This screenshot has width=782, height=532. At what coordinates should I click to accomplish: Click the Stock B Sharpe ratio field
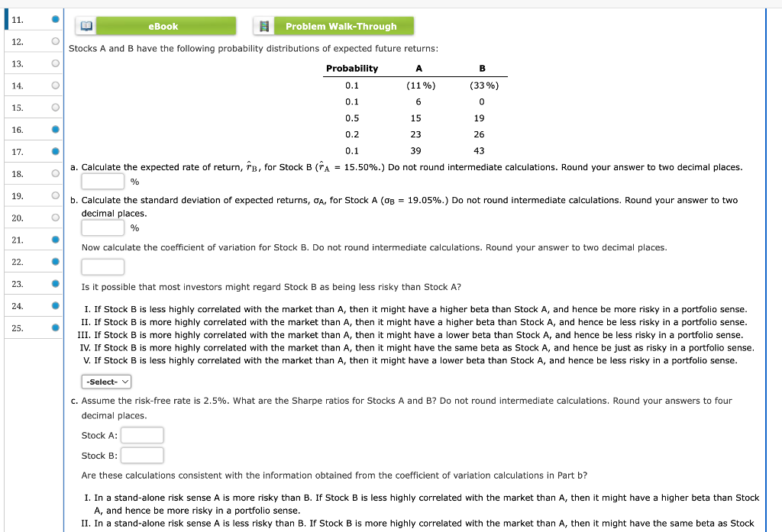[143, 455]
